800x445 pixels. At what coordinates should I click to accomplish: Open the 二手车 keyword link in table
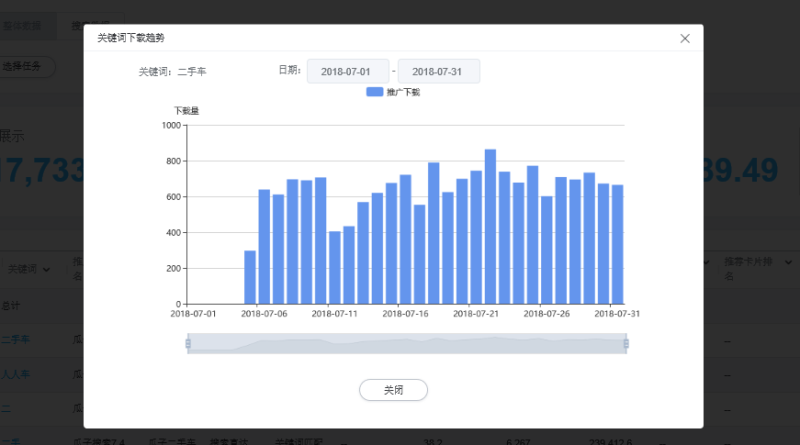15,339
